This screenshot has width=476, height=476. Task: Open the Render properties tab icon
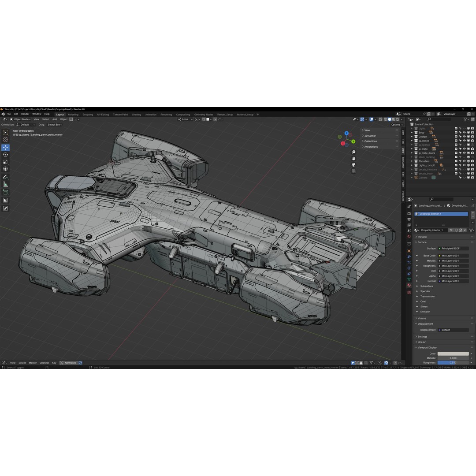click(409, 213)
